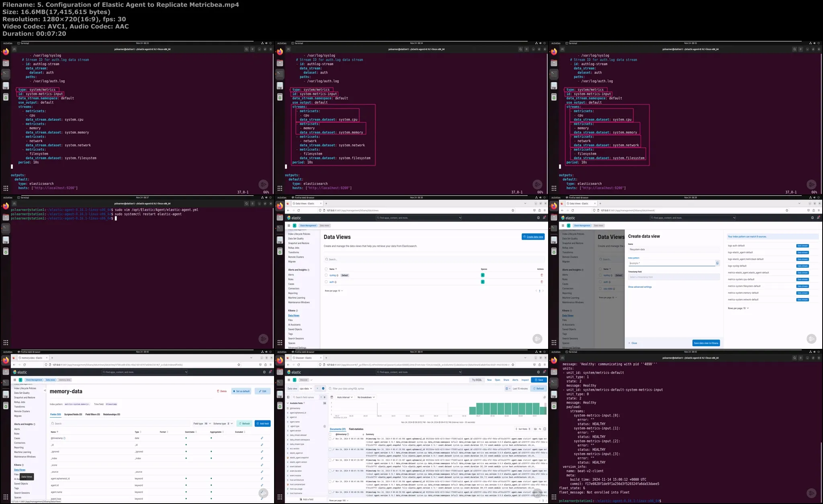Click the calendar date quick-menu icon in Discover
Viewport: 823px width, 504px height.
(x=507, y=389)
